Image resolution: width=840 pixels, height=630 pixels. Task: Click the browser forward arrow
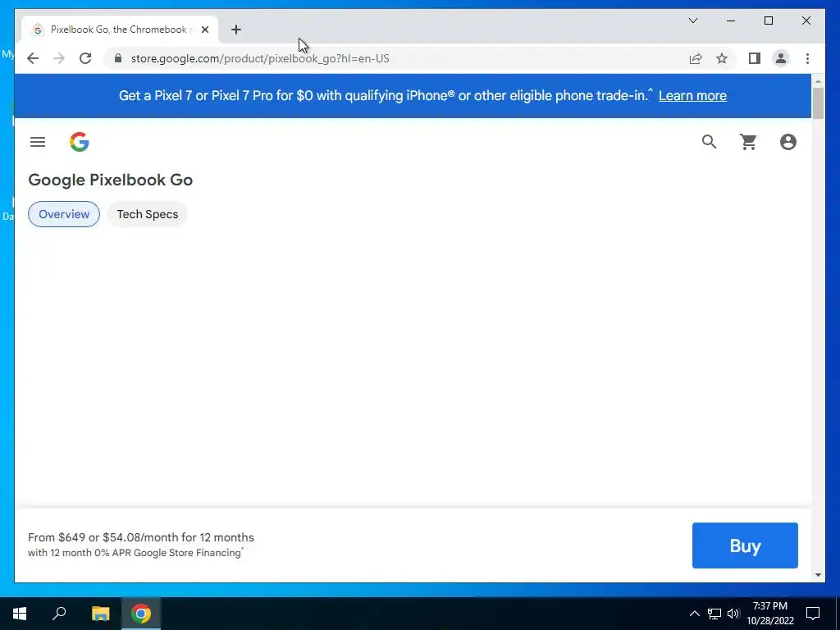pyautogui.click(x=59, y=58)
